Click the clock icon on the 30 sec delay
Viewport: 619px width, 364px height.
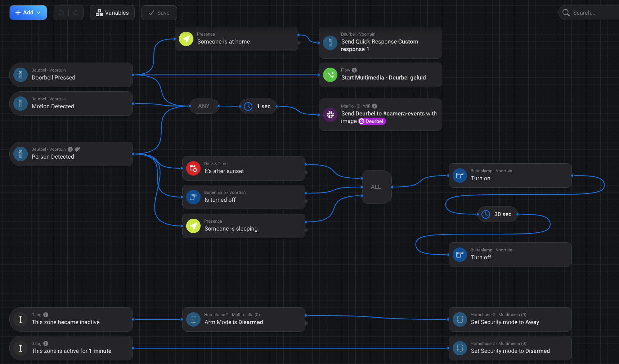click(486, 214)
